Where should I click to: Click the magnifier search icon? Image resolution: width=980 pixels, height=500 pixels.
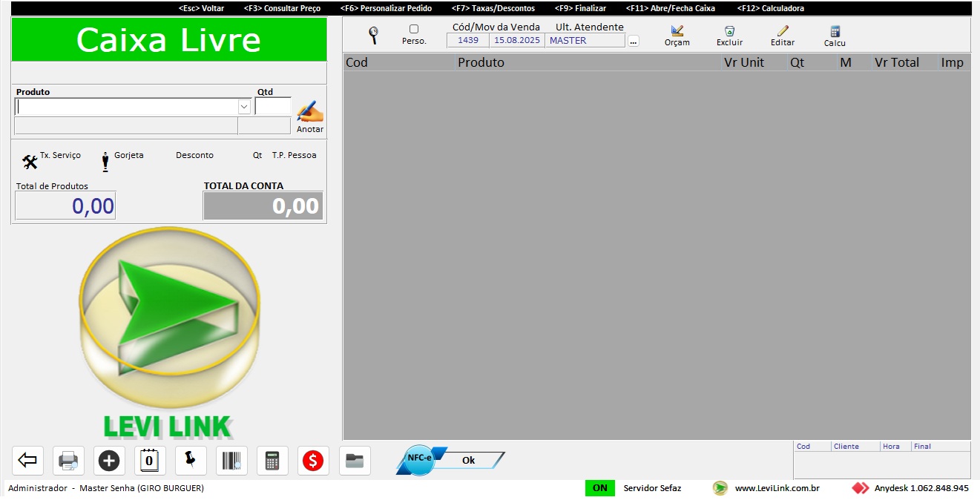point(373,34)
